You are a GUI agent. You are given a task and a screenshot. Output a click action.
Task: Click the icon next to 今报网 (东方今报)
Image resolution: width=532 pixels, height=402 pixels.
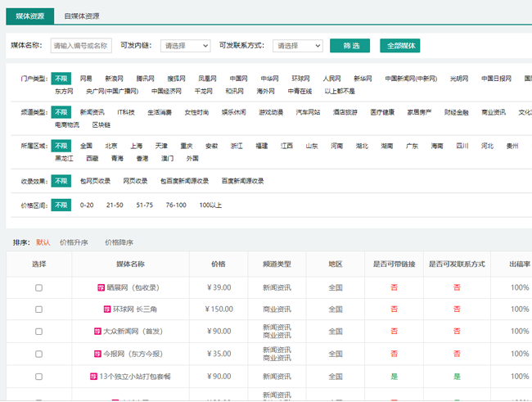97,354
